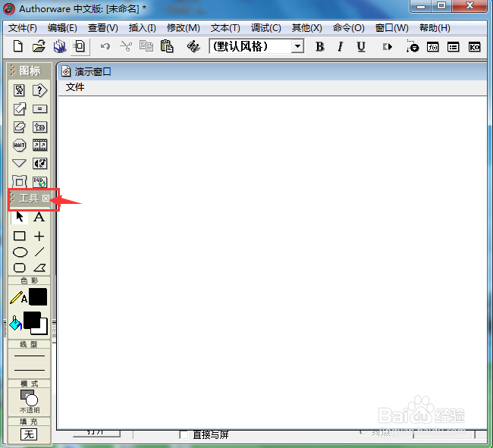Select the Sound icon in palette
The height and width of the screenshot is (448, 493).
39,164
